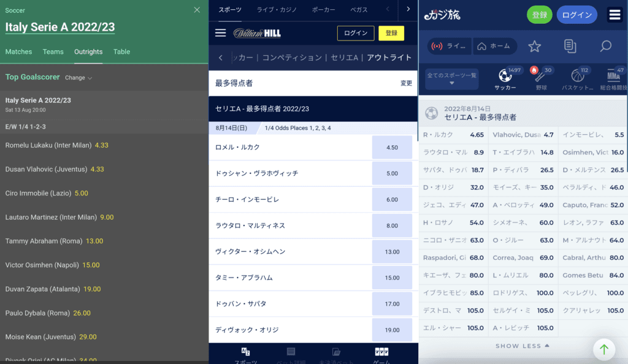Open the ポーカー tab
The width and height of the screenshot is (628, 364).
324,10
